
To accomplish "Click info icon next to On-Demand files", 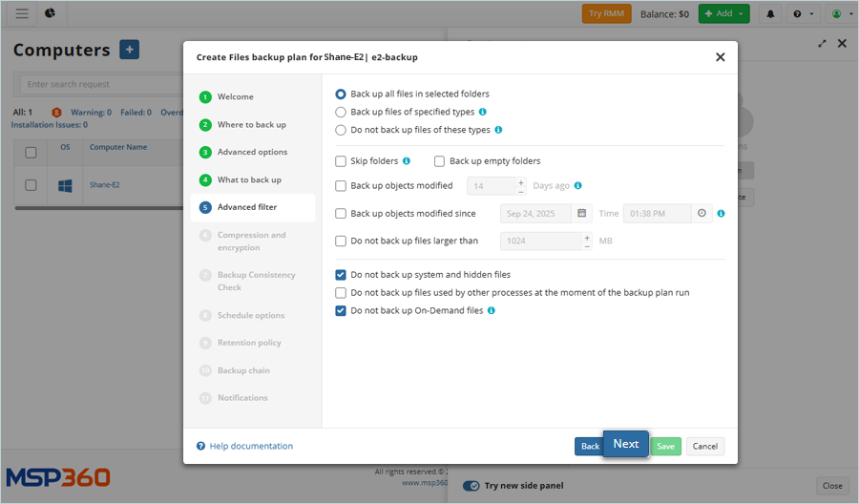I will 492,311.
